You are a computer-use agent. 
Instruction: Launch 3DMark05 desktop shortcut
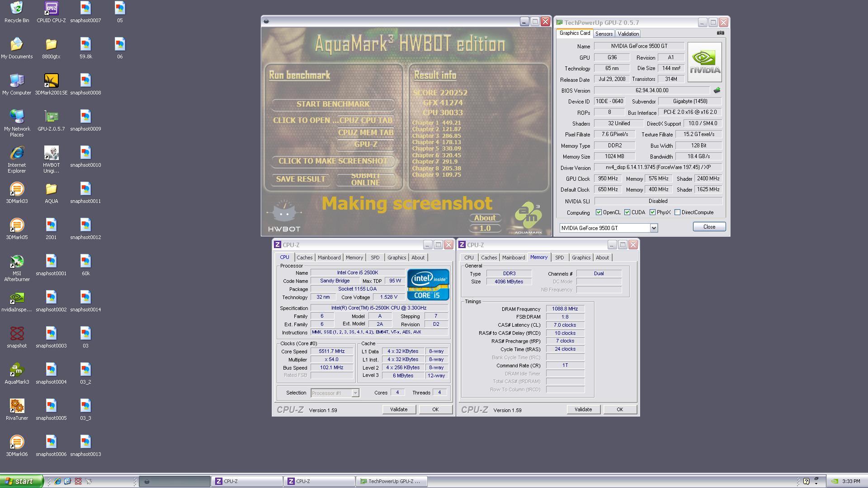coord(17,229)
